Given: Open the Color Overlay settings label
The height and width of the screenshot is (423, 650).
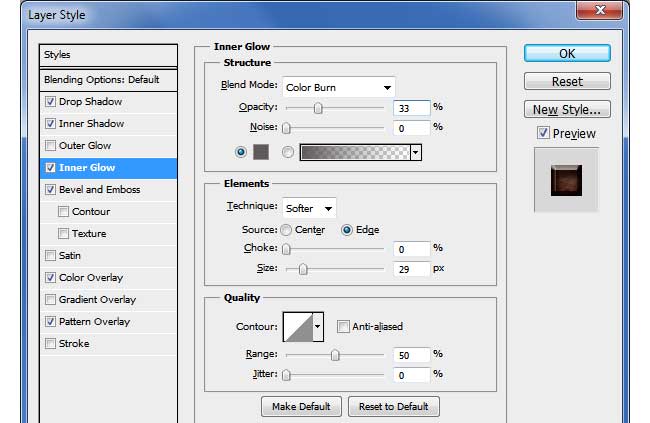Looking at the screenshot, I should pos(91,277).
